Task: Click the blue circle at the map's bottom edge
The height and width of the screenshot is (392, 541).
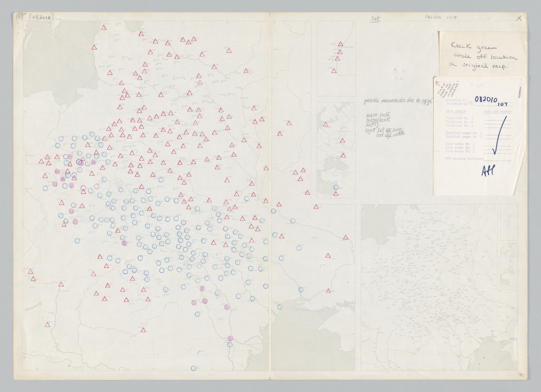Action: click(194, 368)
